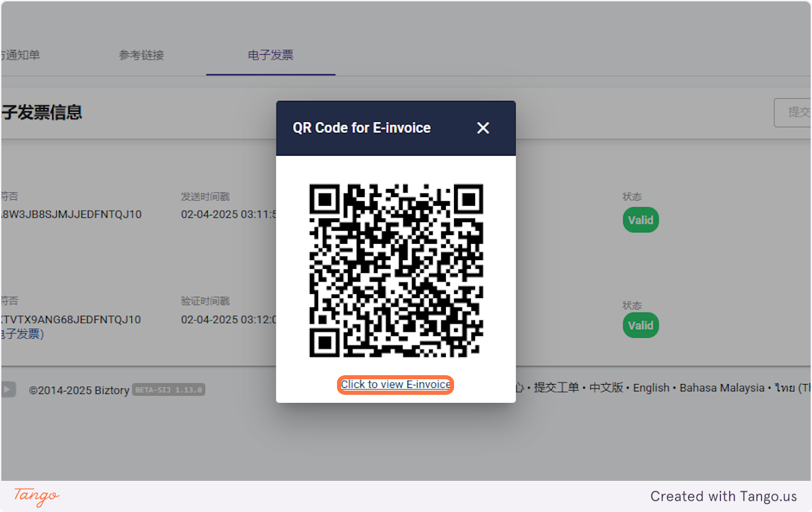Click the upper Valid status badge
Image resolution: width=812 pixels, height=512 pixels.
coord(640,220)
